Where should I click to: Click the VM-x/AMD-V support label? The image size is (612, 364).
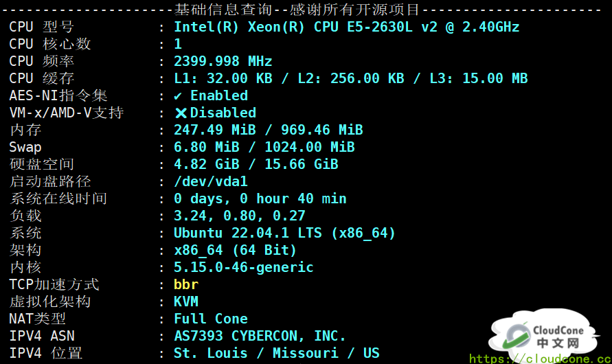(x=66, y=113)
